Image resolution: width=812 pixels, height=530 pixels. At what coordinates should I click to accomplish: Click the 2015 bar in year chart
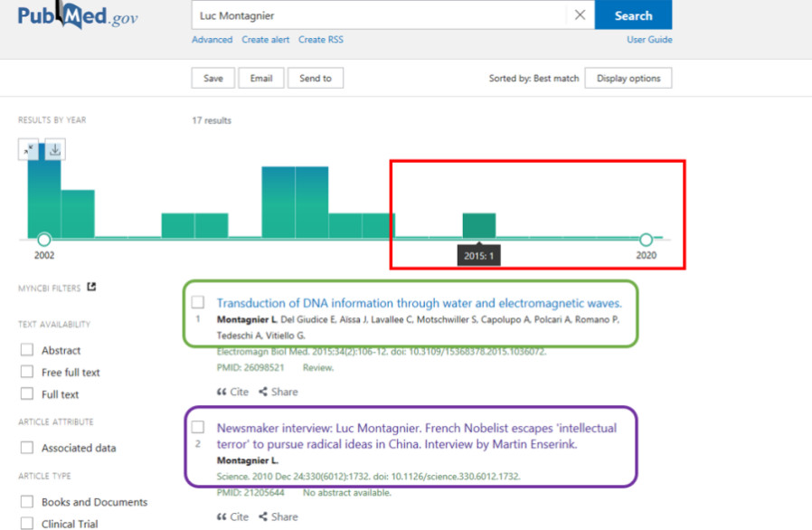pyautogui.click(x=478, y=225)
